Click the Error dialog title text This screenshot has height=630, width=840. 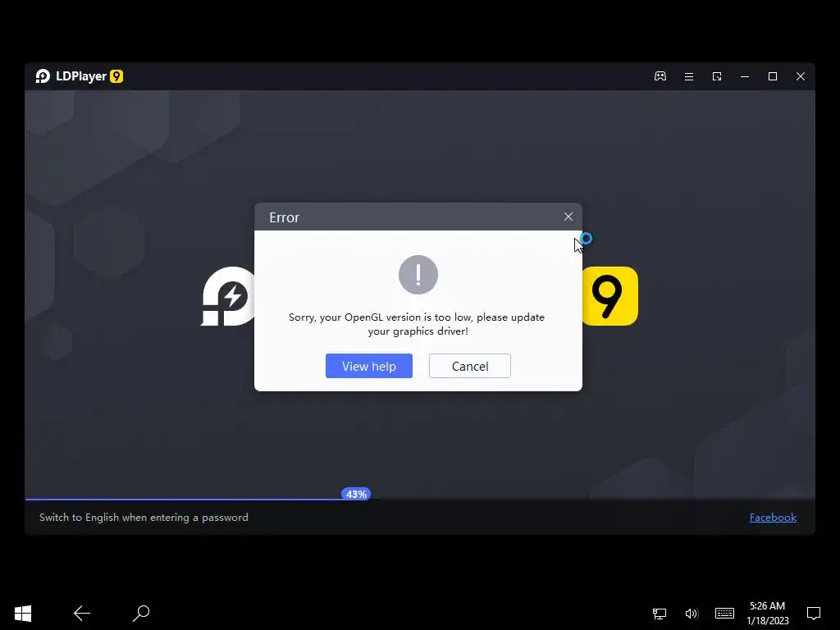pyautogui.click(x=284, y=217)
